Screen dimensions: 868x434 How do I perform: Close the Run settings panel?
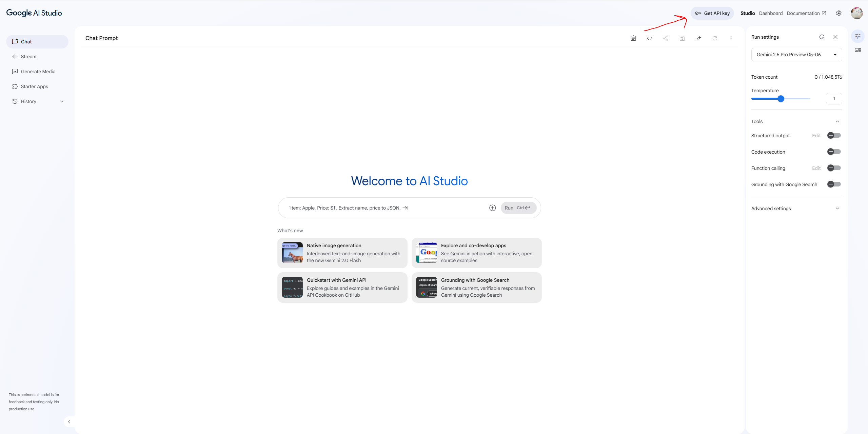pos(835,37)
